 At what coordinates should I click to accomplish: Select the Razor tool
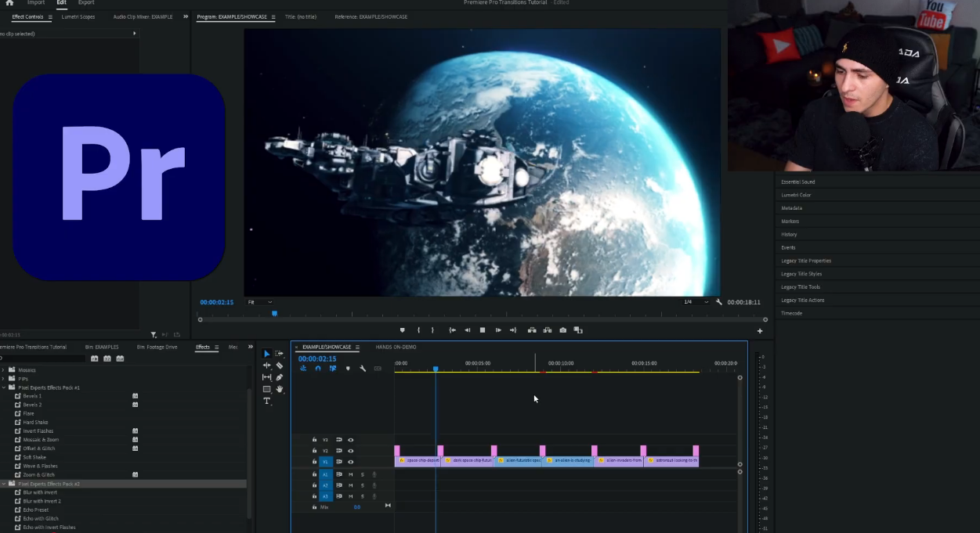[x=280, y=366]
